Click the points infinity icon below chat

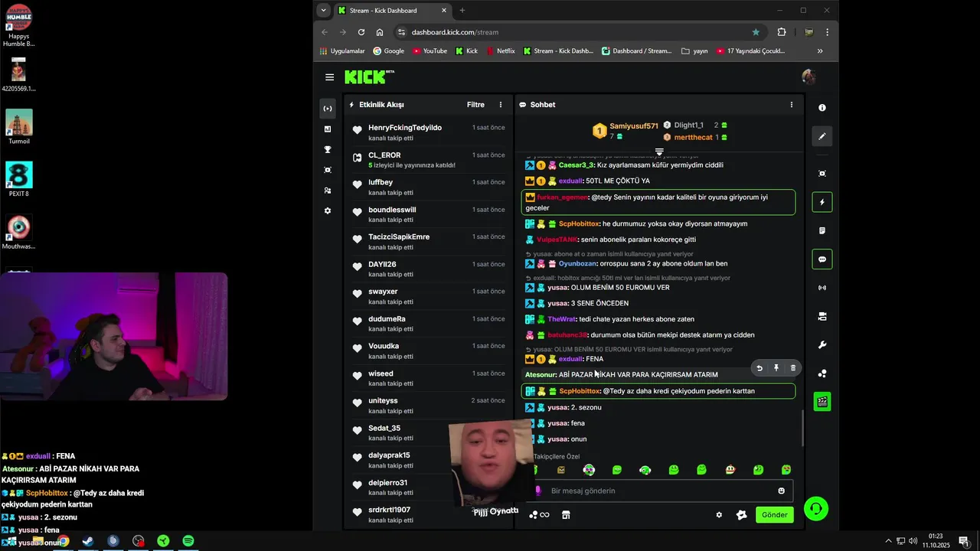pyautogui.click(x=540, y=515)
